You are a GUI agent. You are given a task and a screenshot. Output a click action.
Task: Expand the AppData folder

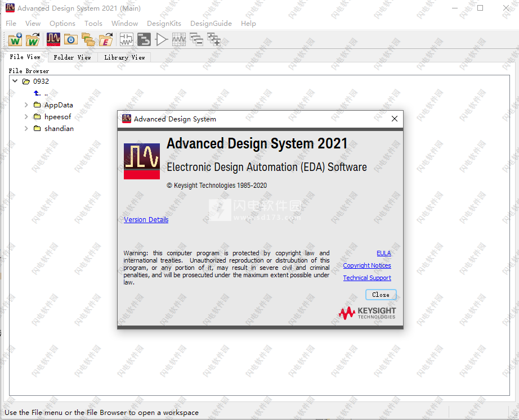tap(26, 105)
